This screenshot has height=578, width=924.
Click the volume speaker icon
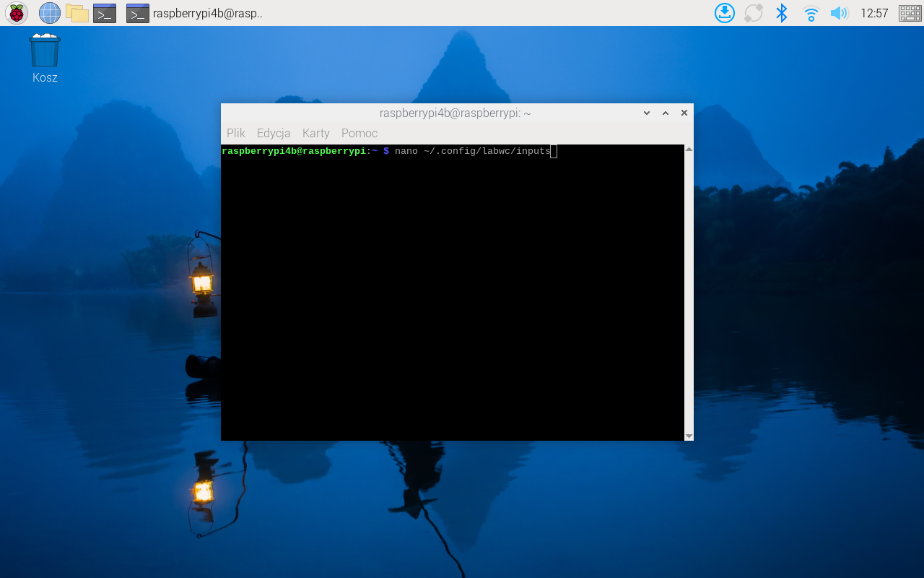click(x=838, y=13)
